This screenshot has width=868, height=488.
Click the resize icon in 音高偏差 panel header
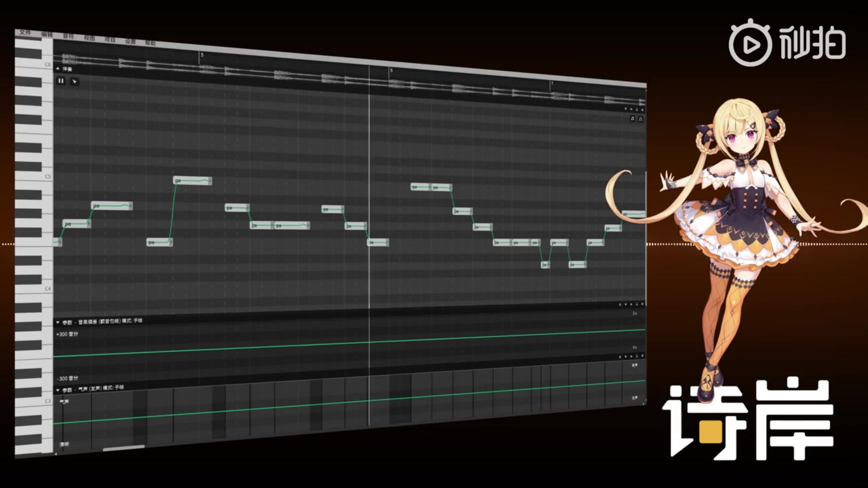[x=637, y=304]
